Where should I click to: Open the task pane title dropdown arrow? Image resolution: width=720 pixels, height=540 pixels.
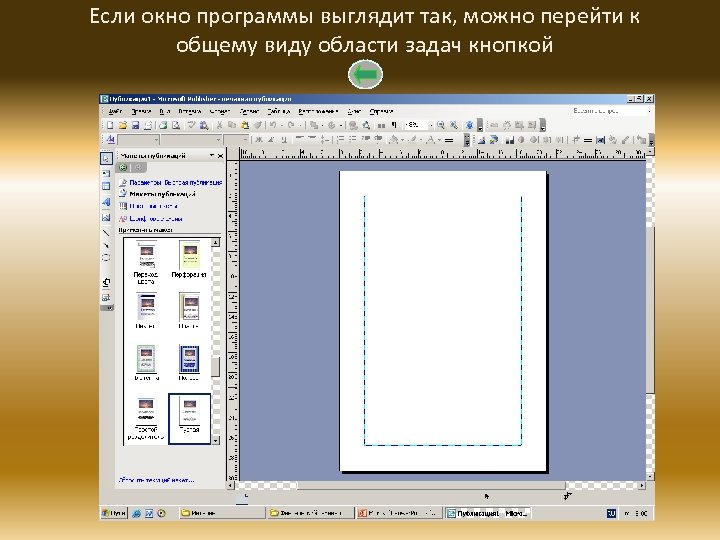[212, 156]
